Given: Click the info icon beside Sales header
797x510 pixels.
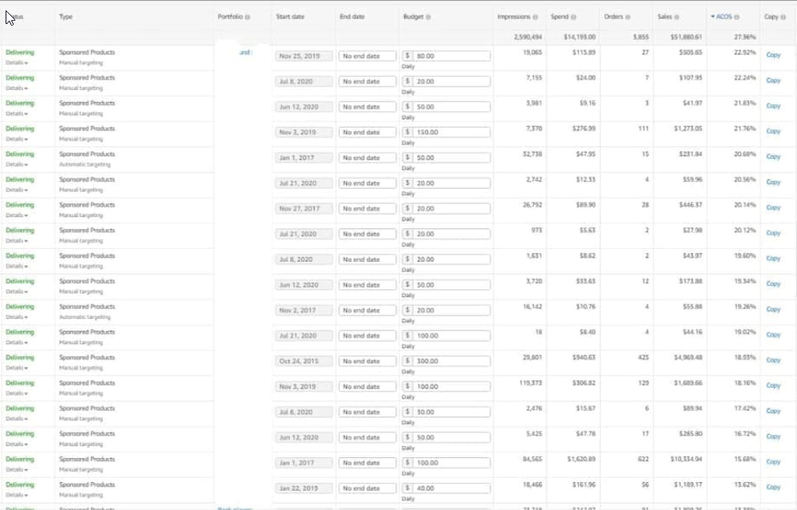Looking at the screenshot, I should (677, 17).
